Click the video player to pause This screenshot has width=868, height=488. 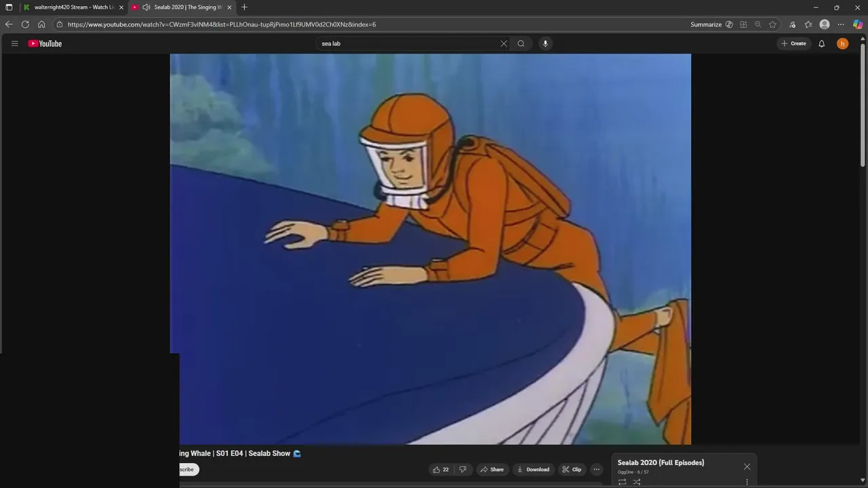point(430,249)
